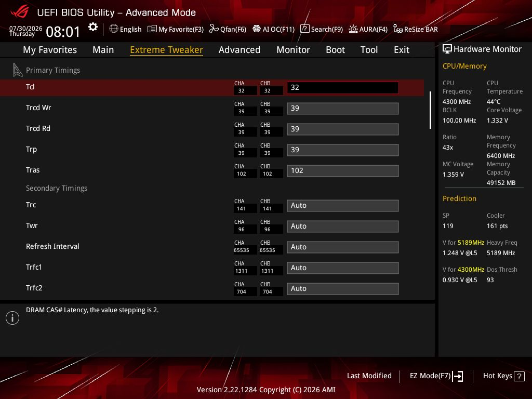
Task: Select the Tcl row label
Action: (30, 87)
